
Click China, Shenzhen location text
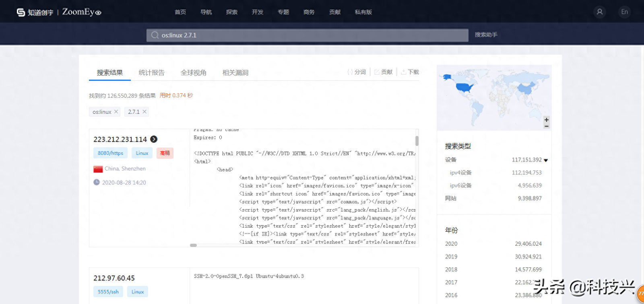click(125, 169)
